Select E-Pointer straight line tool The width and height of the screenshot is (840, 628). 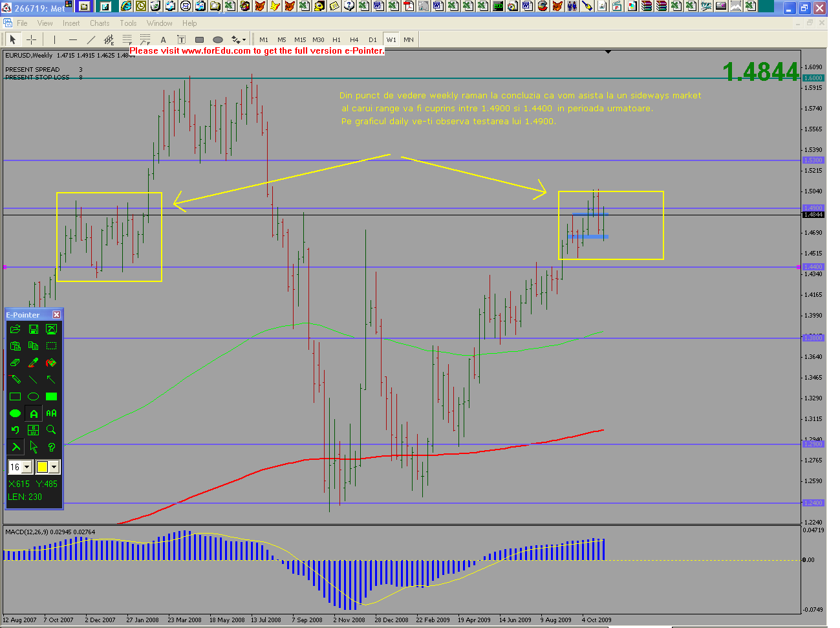point(34,380)
